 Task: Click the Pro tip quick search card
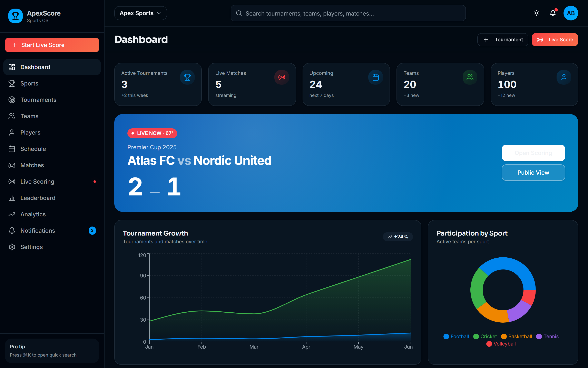52,351
